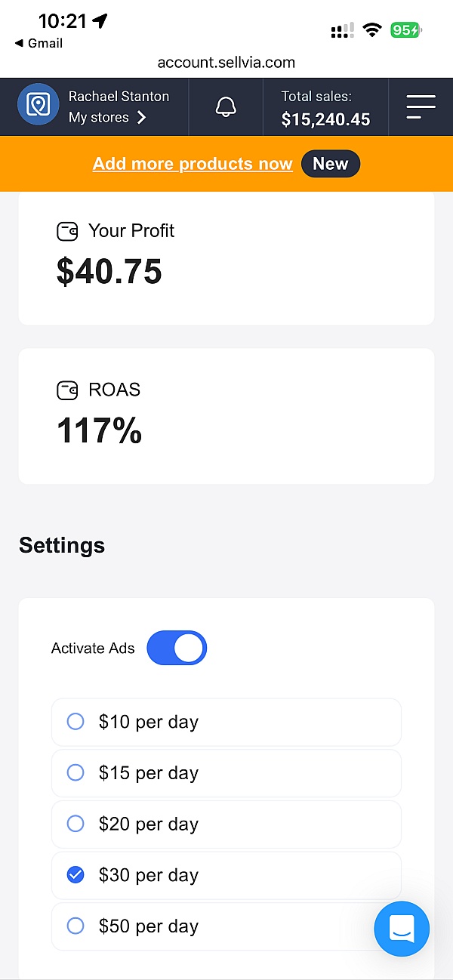Open the hamburger menu

(x=421, y=106)
